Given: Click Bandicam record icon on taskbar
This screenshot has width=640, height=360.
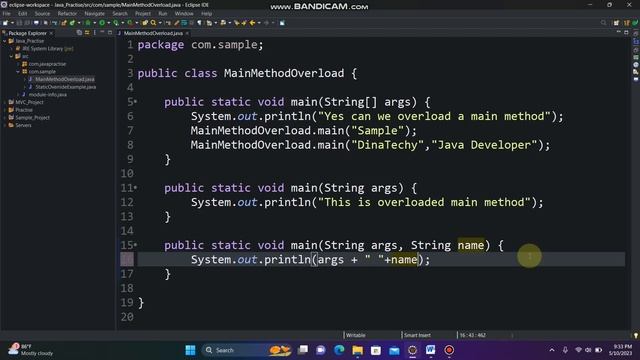Looking at the screenshot, I should click(449, 350).
